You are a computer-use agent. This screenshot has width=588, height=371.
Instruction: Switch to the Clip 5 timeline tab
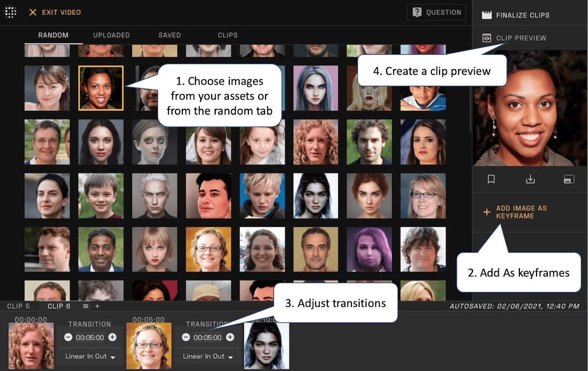19,306
